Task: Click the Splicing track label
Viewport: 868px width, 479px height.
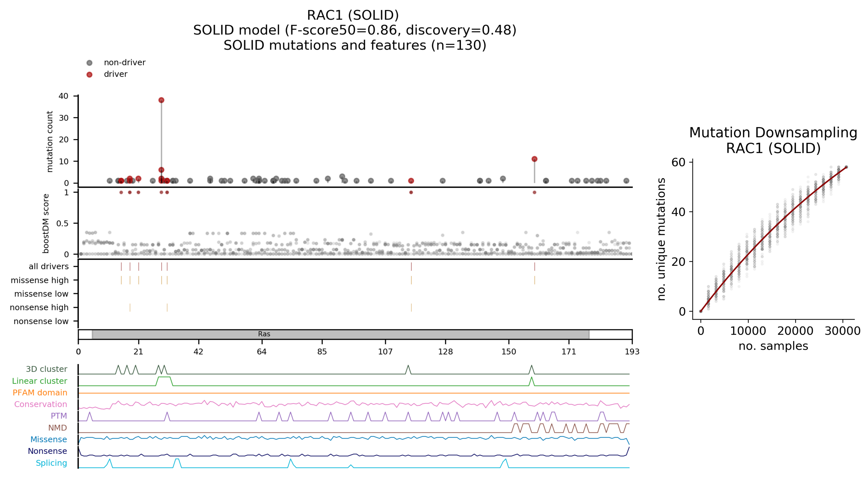Action: [x=51, y=463]
